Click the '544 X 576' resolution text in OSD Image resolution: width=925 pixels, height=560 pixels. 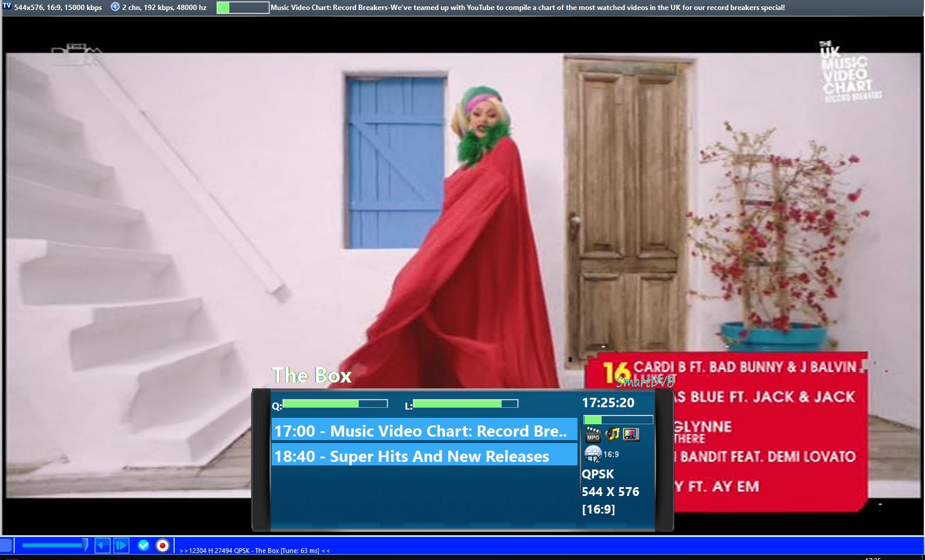[x=610, y=492]
